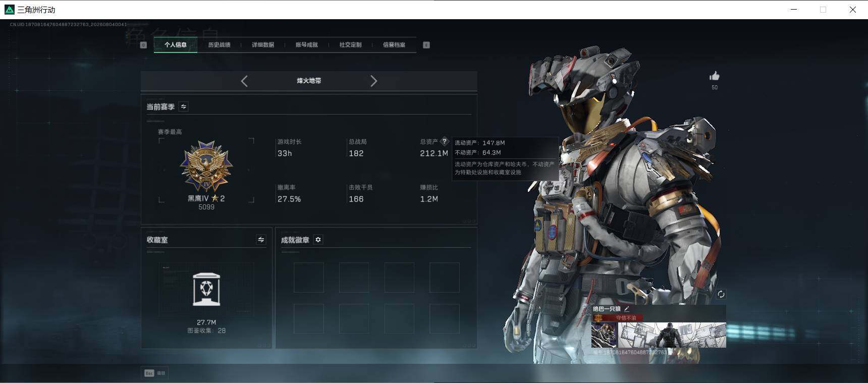Click the 游戏时长 value 33h
The width and height of the screenshot is (868, 383).
285,153
